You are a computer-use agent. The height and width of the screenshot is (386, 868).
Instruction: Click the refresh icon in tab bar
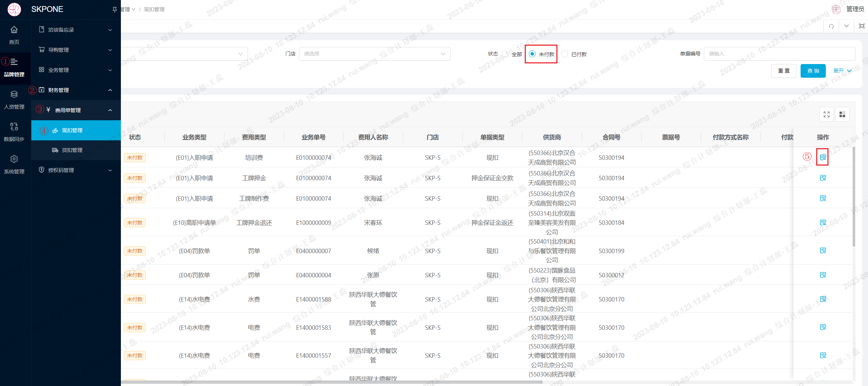tap(831, 26)
